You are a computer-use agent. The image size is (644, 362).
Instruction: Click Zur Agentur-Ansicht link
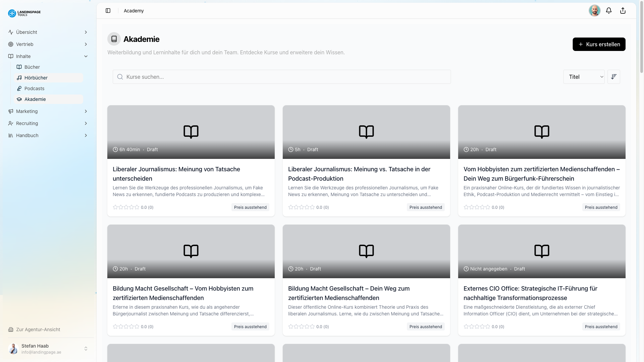coord(38,329)
